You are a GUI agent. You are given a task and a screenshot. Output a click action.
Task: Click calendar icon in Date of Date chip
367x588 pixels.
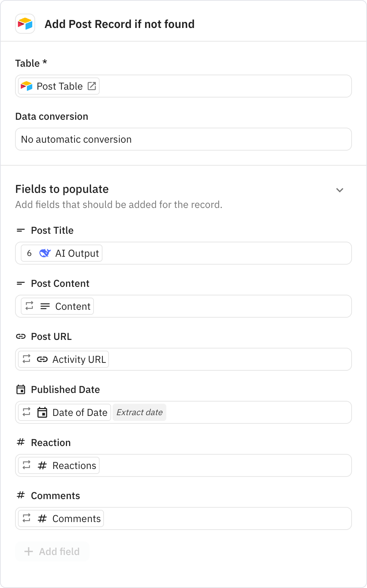tap(42, 412)
